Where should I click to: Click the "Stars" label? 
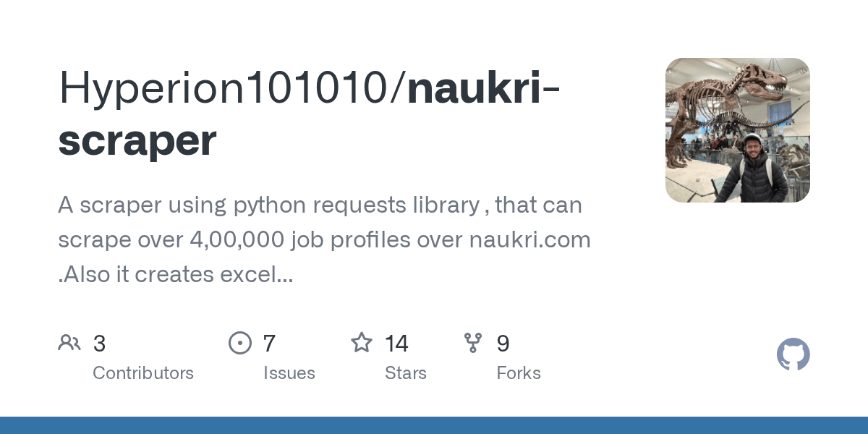click(x=406, y=373)
